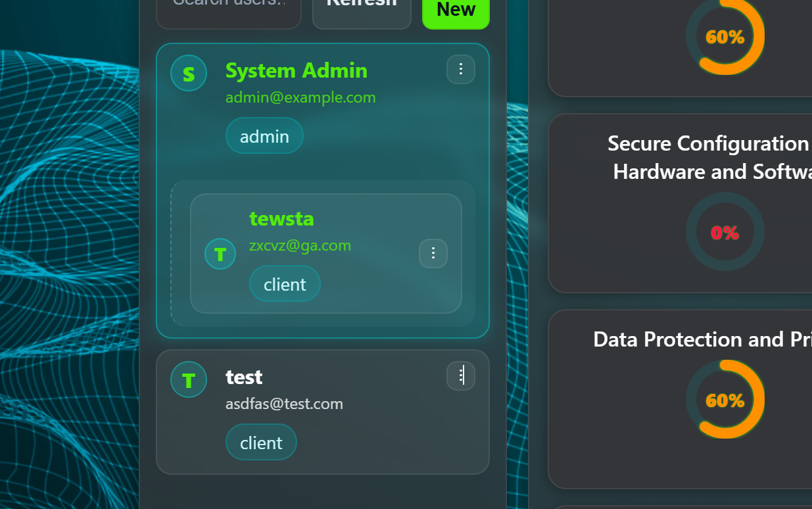Click the System Admin "S" avatar
This screenshot has height=509, width=812.
pyautogui.click(x=189, y=73)
